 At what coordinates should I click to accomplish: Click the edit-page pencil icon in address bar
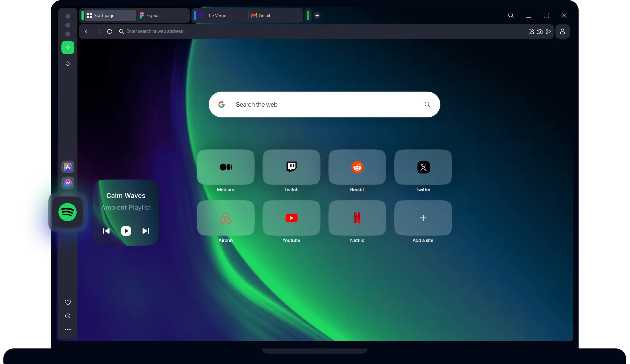pos(531,31)
